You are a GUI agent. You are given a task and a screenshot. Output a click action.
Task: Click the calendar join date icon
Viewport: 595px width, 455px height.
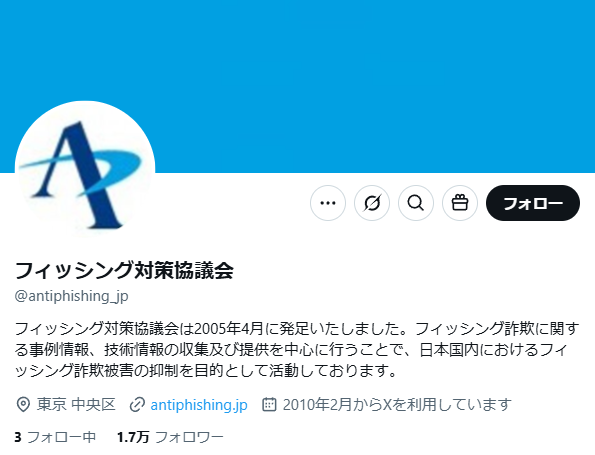pos(269,405)
